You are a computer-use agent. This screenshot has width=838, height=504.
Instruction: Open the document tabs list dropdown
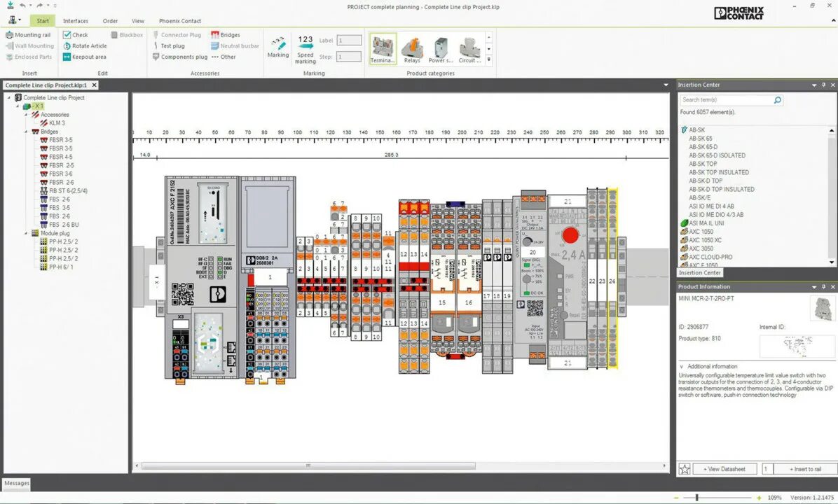click(x=666, y=85)
